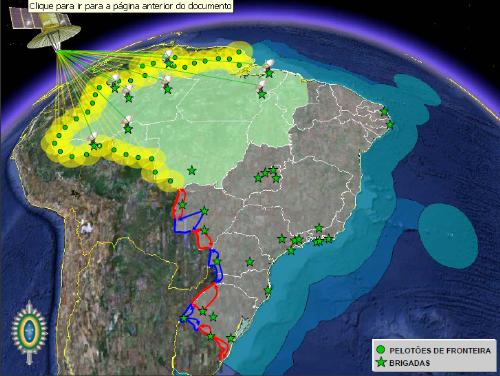Select the 'PELOTÕES DE FRONTEIRA' legend label

click(x=440, y=351)
